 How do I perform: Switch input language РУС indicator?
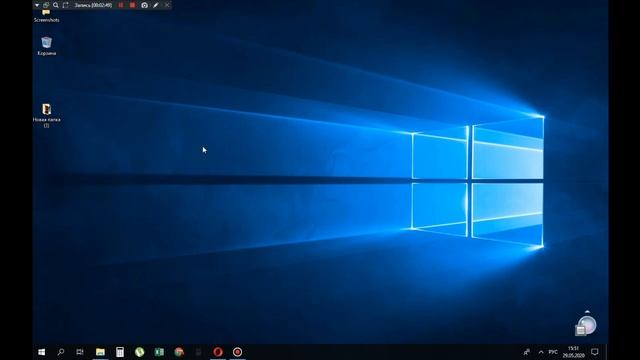pyautogui.click(x=553, y=352)
